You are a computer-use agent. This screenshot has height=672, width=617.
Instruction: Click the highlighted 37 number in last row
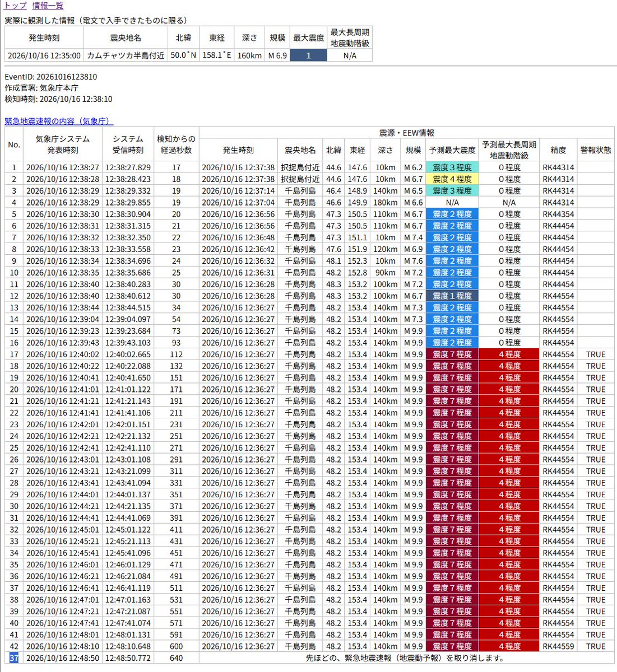[14, 658]
